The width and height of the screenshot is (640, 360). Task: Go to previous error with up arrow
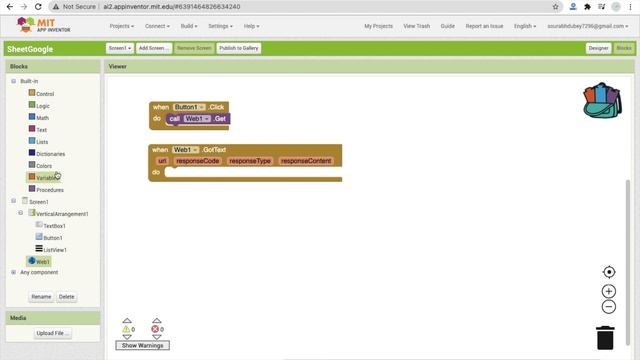point(157,321)
